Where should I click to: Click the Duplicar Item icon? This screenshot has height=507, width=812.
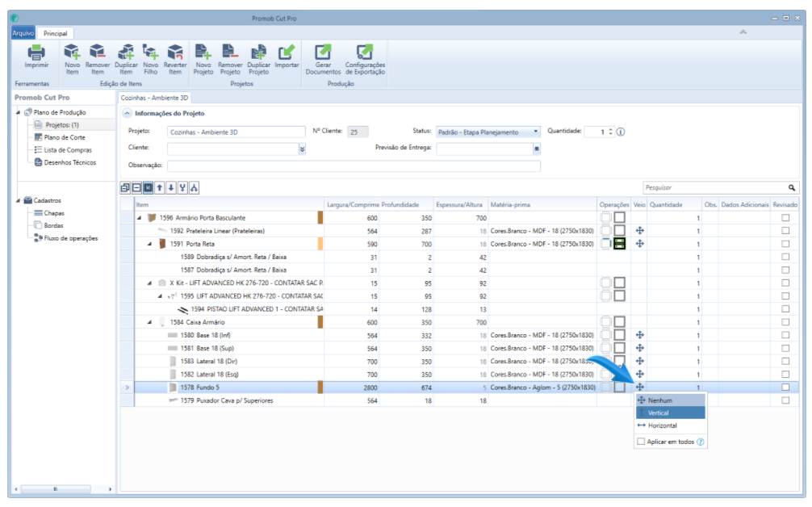(x=126, y=53)
